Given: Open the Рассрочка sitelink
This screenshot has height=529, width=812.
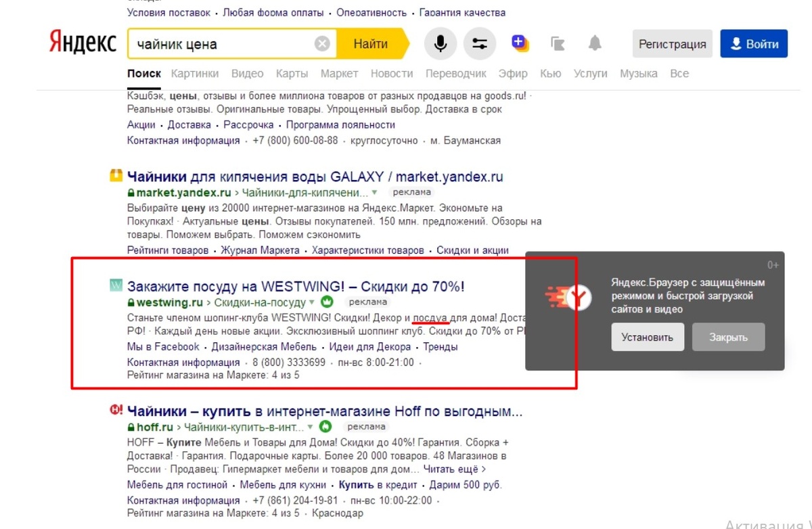Looking at the screenshot, I should coord(248,124).
